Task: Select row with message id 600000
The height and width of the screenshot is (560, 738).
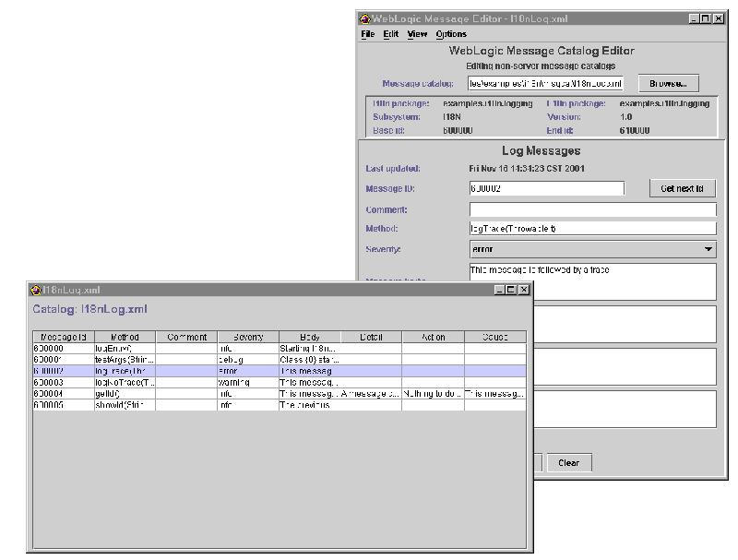Action: 280,348
